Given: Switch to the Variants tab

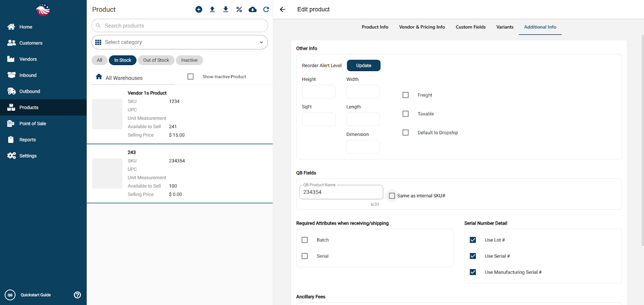Looking at the screenshot, I should click(505, 27).
